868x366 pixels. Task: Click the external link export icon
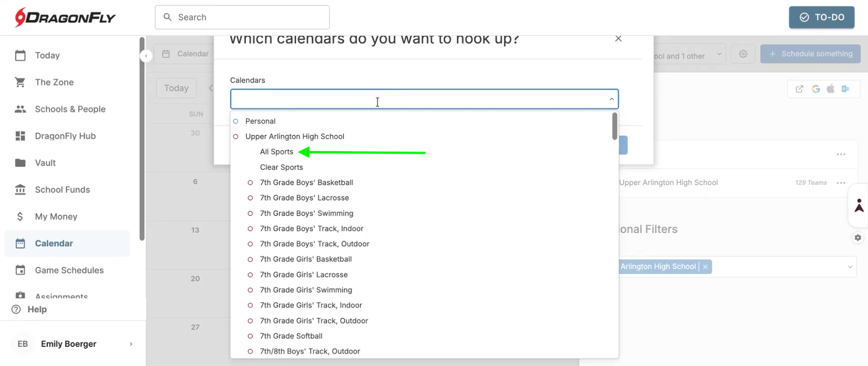[799, 89]
